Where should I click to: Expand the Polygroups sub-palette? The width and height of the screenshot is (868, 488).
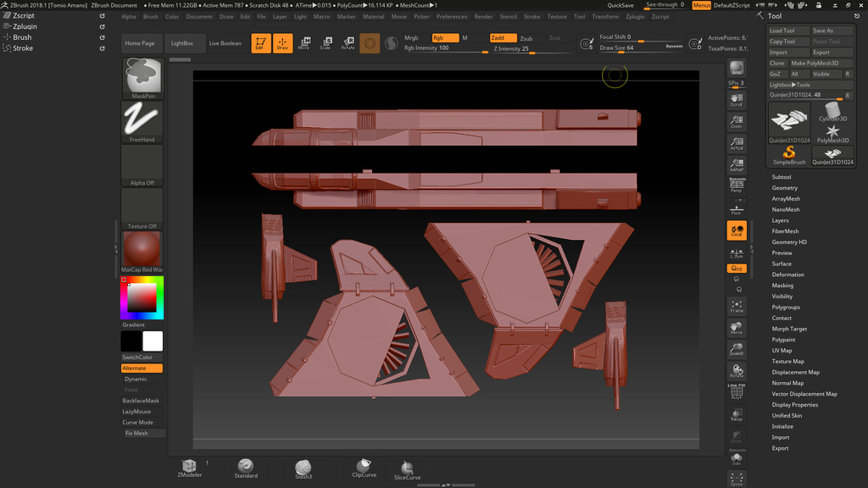[786, 307]
